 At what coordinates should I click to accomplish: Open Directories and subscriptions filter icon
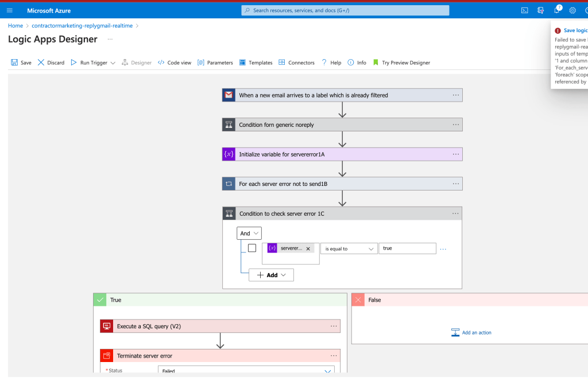(540, 10)
